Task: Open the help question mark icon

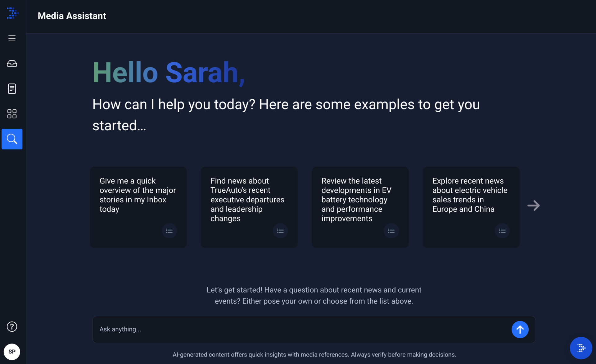Action: pyautogui.click(x=12, y=326)
